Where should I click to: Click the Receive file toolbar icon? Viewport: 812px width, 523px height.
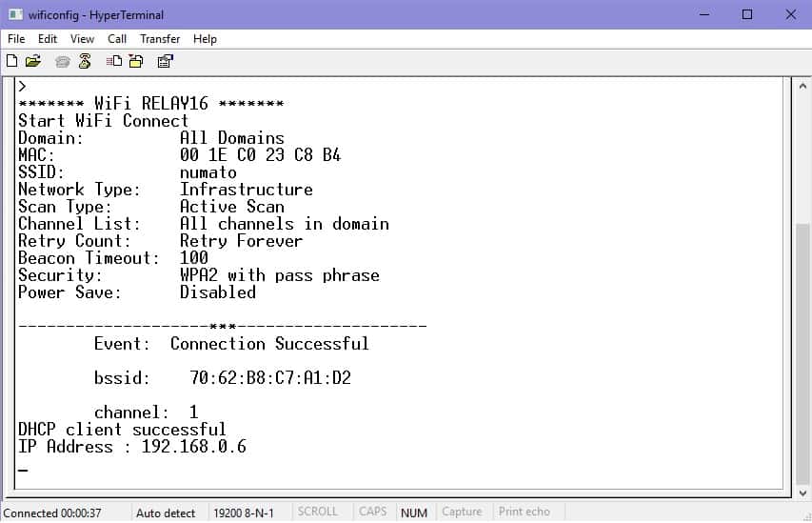(x=135, y=61)
